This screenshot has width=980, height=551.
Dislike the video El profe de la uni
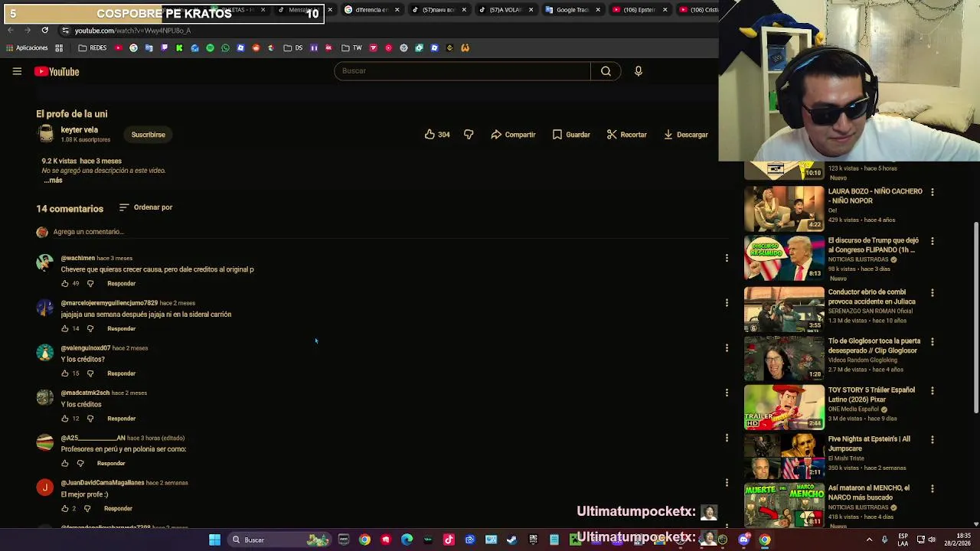(x=469, y=135)
